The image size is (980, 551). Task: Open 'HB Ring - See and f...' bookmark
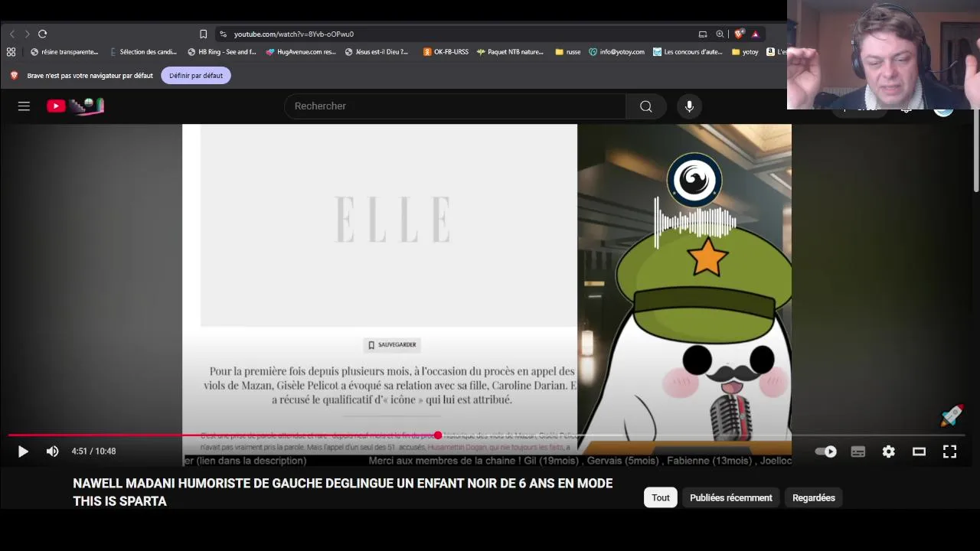(x=222, y=52)
